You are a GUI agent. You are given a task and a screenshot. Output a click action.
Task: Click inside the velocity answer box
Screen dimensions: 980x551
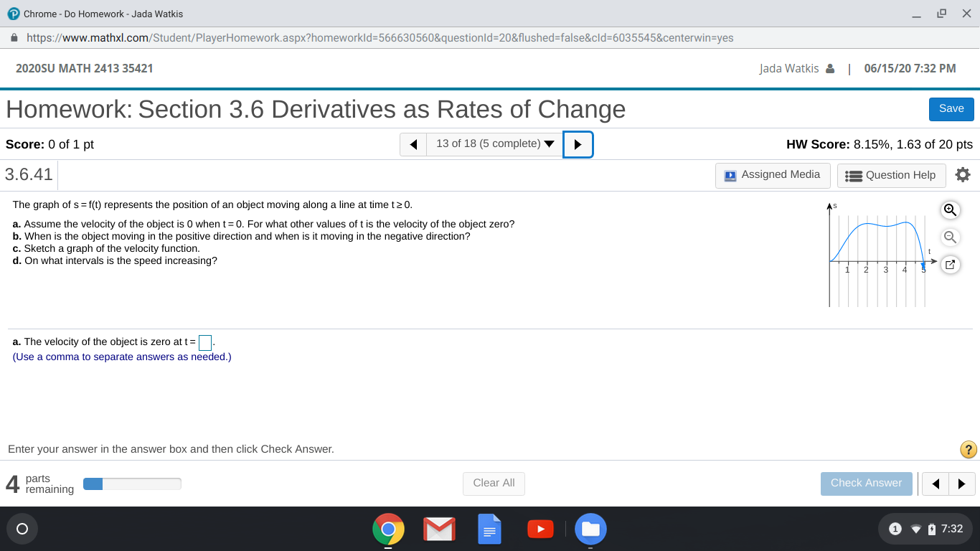click(x=204, y=342)
